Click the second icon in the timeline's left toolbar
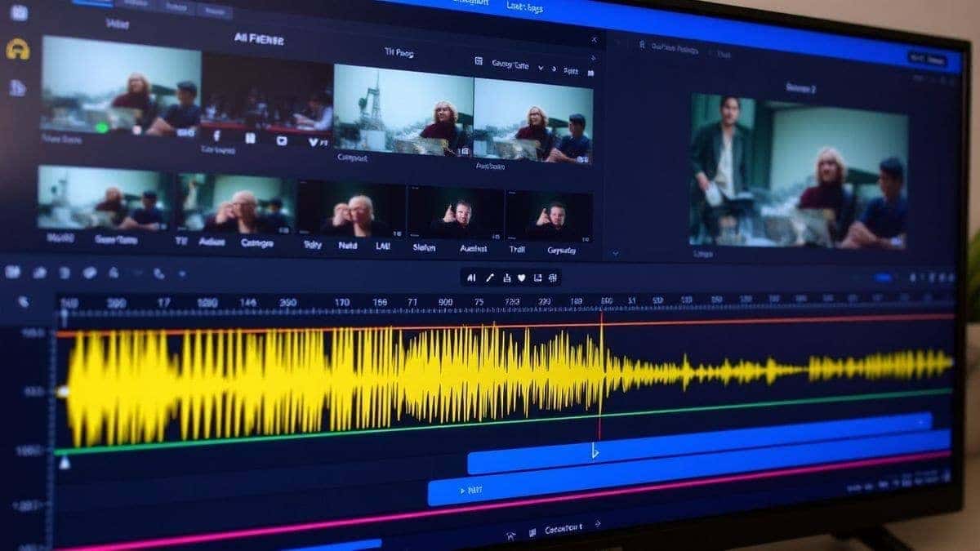The image size is (980, 551). tap(38, 272)
